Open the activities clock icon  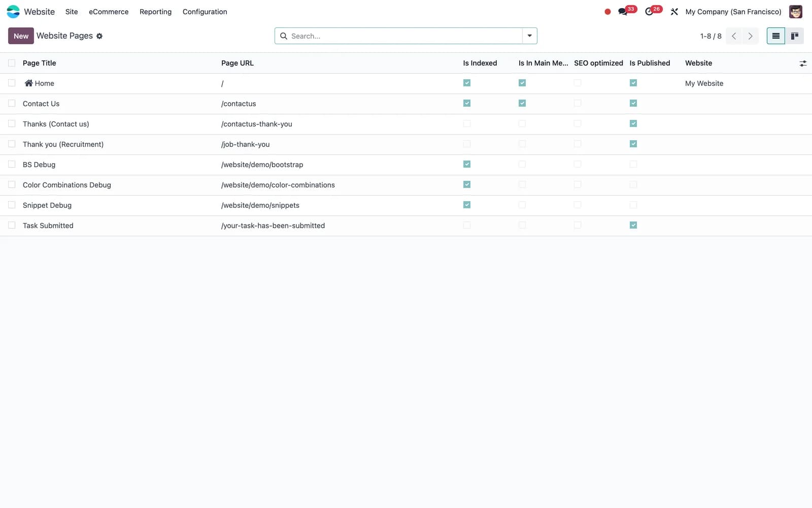[x=649, y=12]
